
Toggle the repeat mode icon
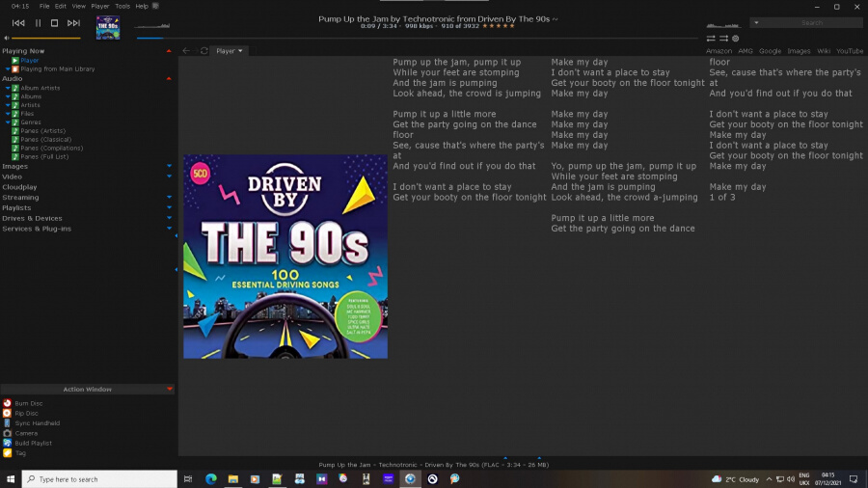point(711,39)
